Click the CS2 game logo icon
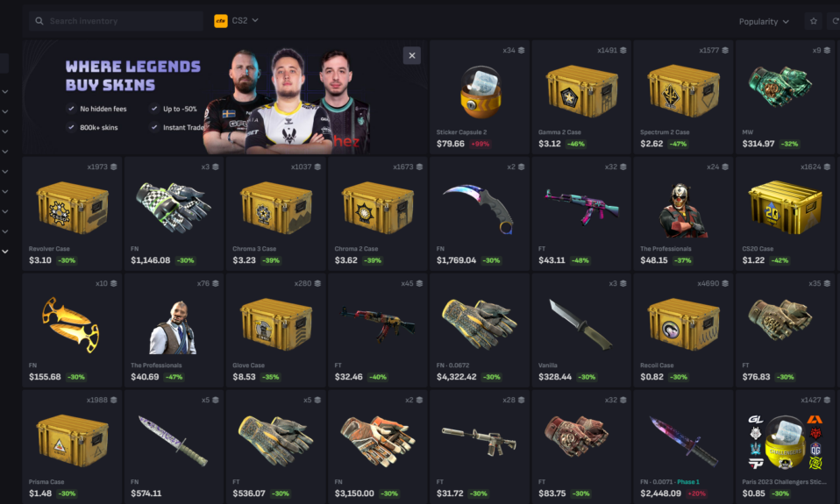840x504 pixels. click(x=221, y=21)
